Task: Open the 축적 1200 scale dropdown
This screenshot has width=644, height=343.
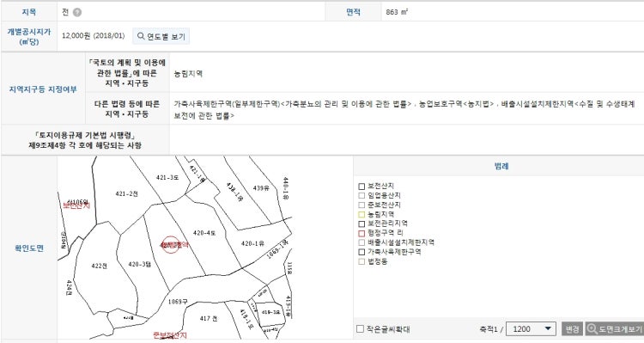Action: (x=531, y=329)
